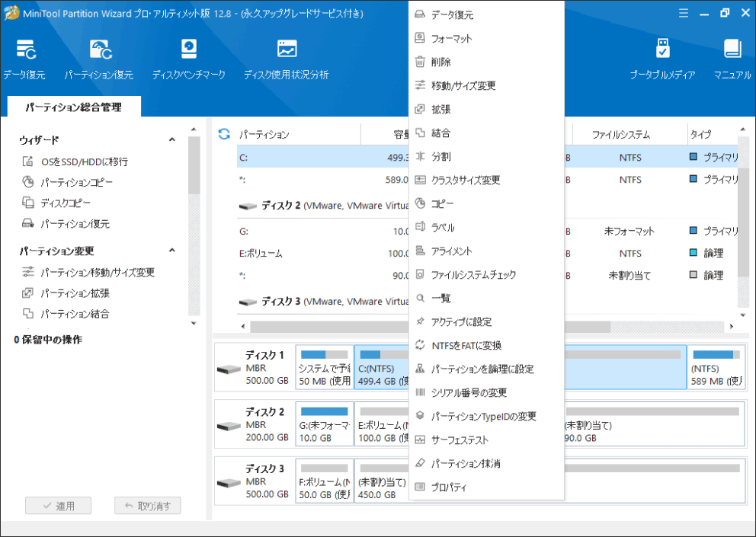Select G:(未フォーマット) block in ディスク 2 map

click(325, 424)
